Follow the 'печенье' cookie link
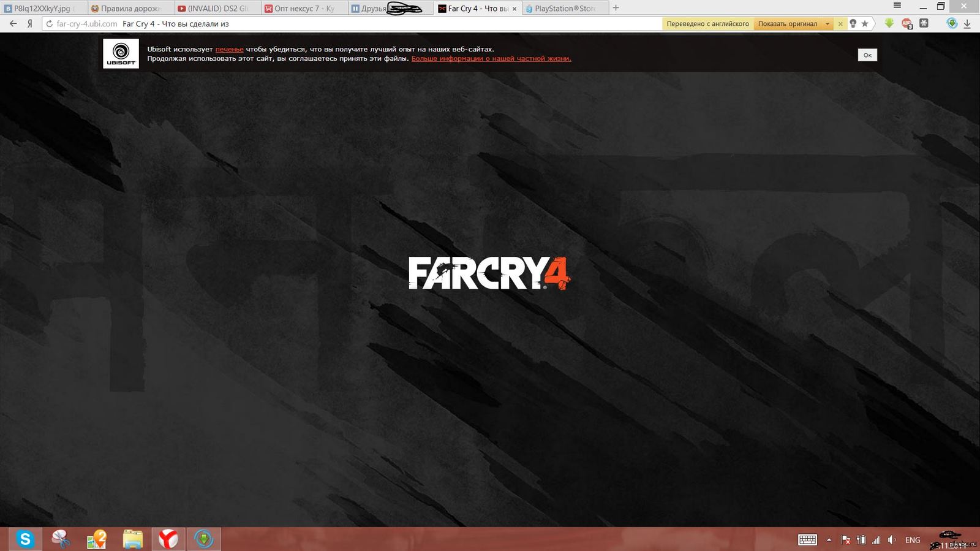 229,49
